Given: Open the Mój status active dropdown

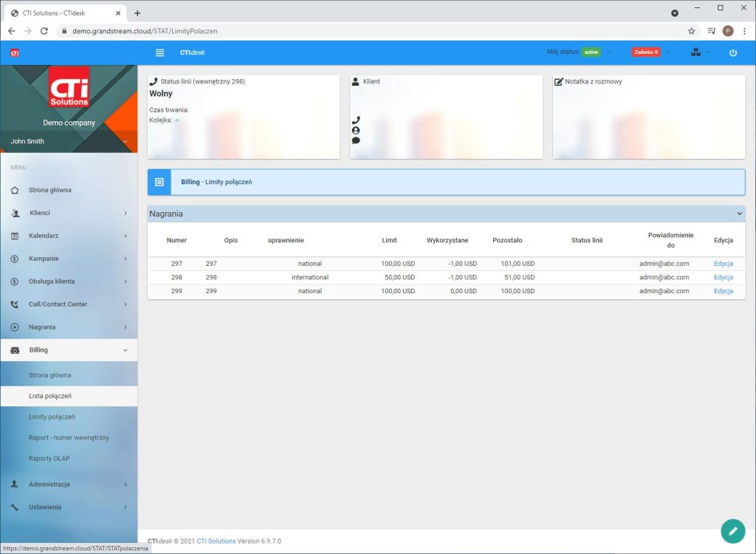Looking at the screenshot, I should coord(591,52).
